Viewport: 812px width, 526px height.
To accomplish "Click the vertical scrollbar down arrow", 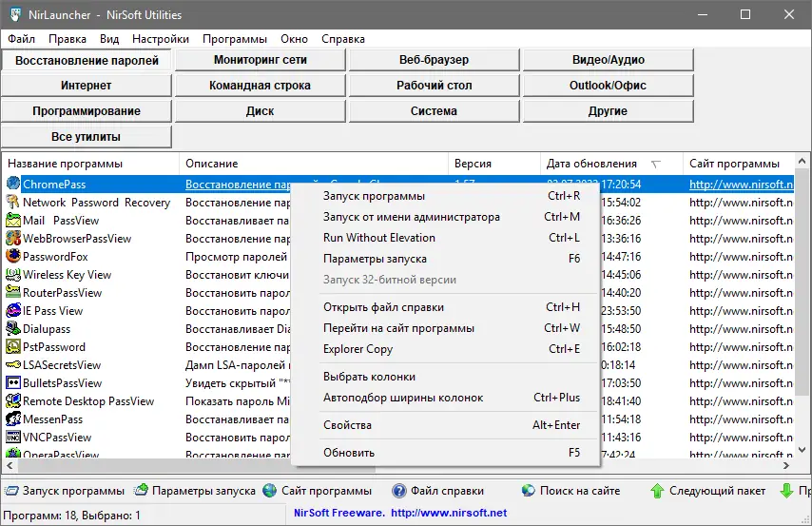I will [802, 449].
